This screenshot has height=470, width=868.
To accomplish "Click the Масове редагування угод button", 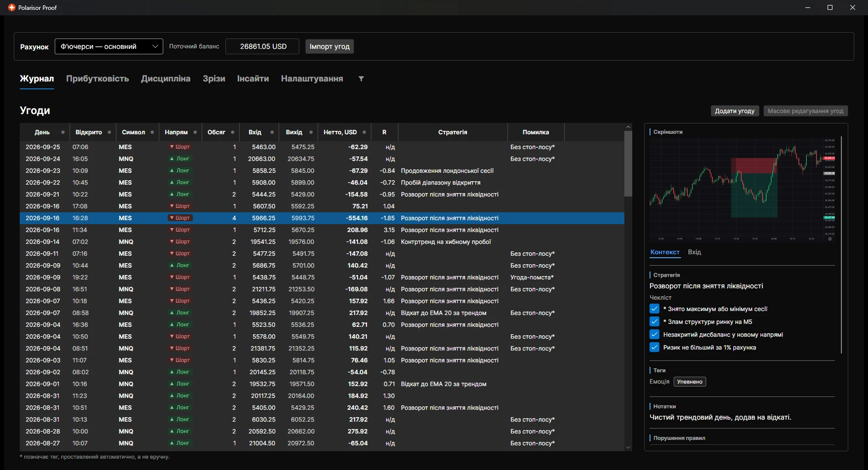I will 805,111.
